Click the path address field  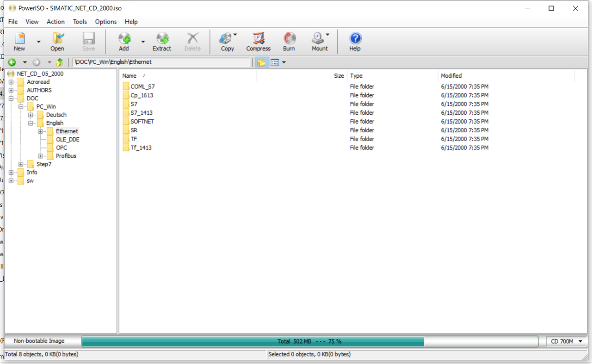tap(162, 62)
